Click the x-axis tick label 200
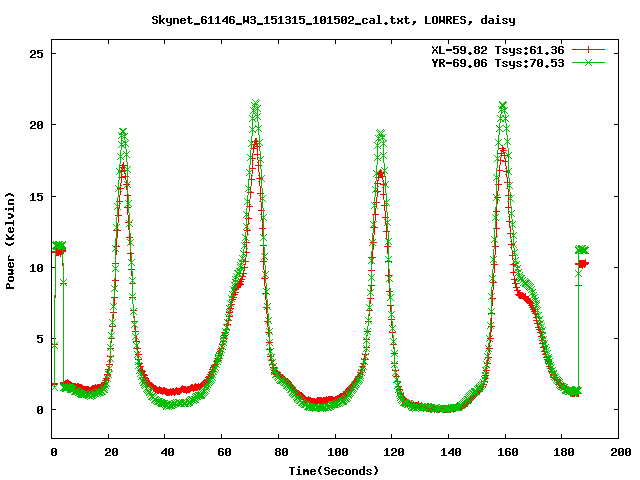Screen dimensions: 640x480 click(619, 452)
